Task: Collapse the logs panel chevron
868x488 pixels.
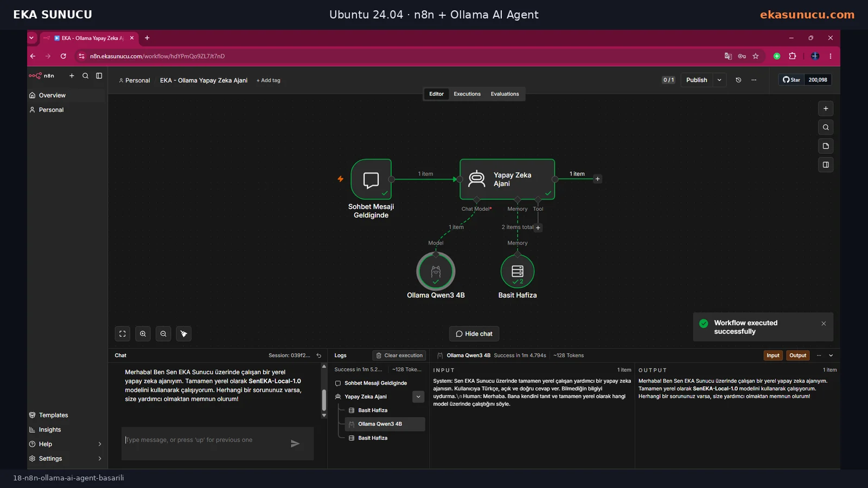Action: tap(831, 356)
